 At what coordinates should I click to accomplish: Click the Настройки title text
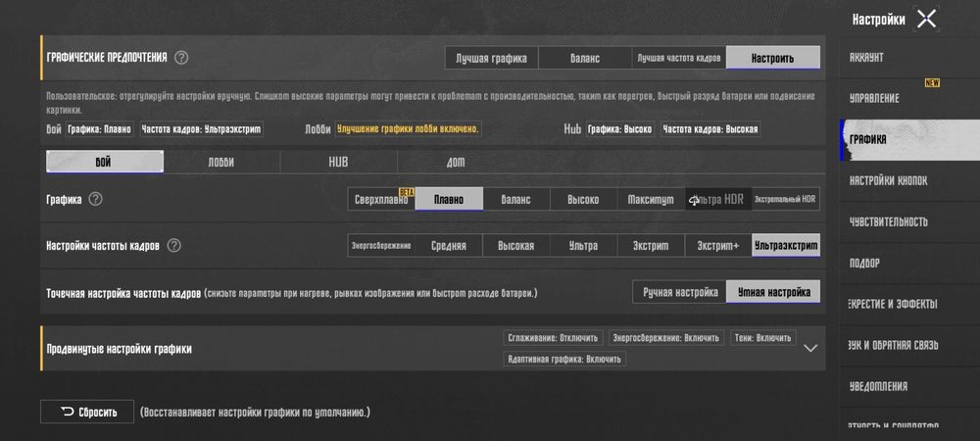(878, 20)
